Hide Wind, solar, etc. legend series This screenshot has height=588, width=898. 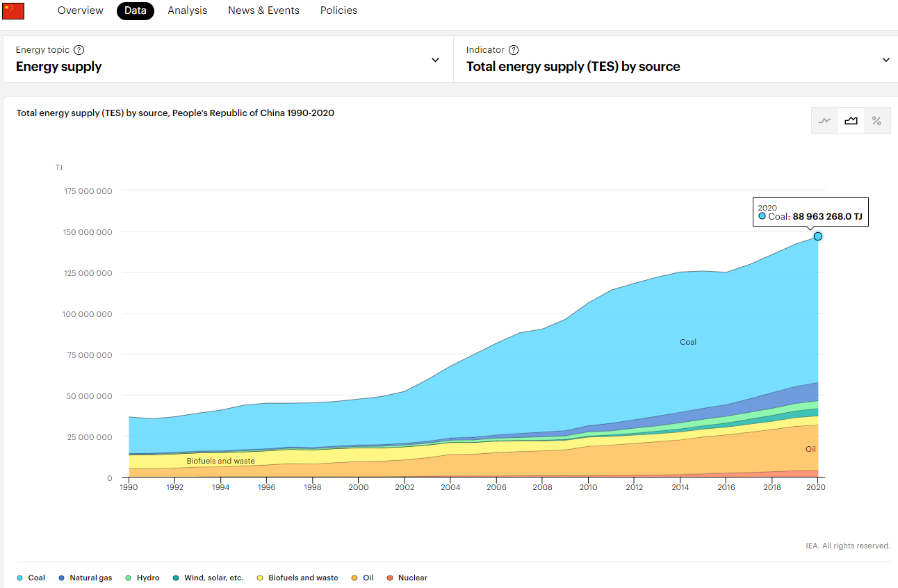pos(208,578)
